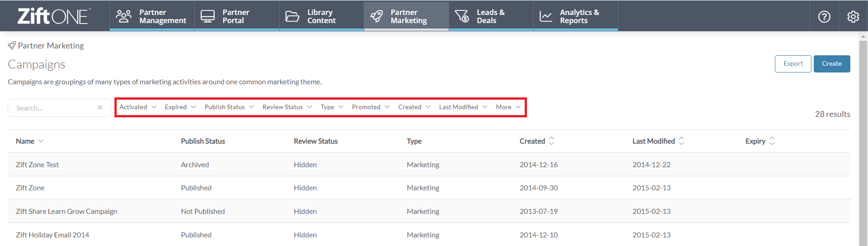This screenshot has width=868, height=246.
Task: Open the Zift Zone Test campaign
Action: [37, 164]
